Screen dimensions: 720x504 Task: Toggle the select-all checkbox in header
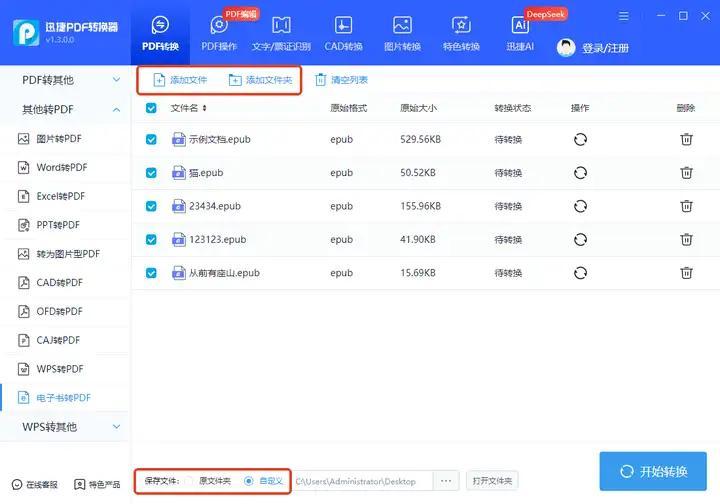(152, 108)
